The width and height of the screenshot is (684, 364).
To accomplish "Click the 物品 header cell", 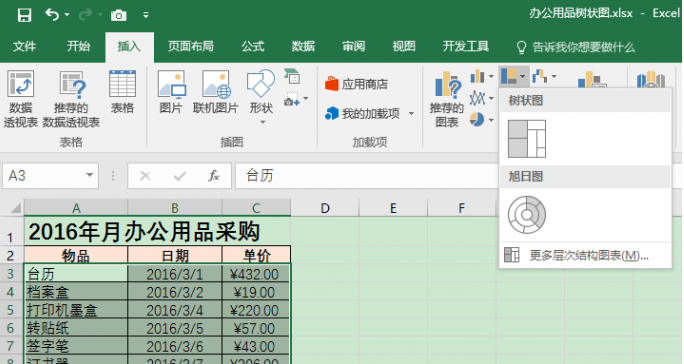I will tap(76, 255).
